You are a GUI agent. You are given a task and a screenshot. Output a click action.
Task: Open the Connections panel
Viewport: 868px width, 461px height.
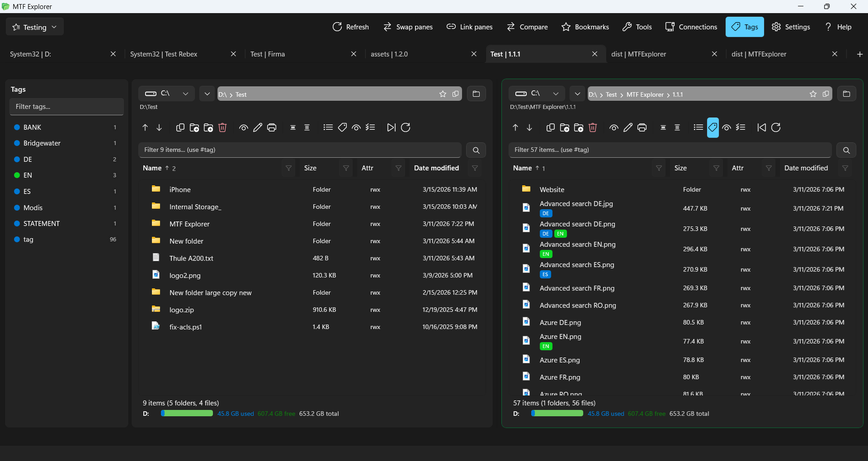pyautogui.click(x=691, y=27)
